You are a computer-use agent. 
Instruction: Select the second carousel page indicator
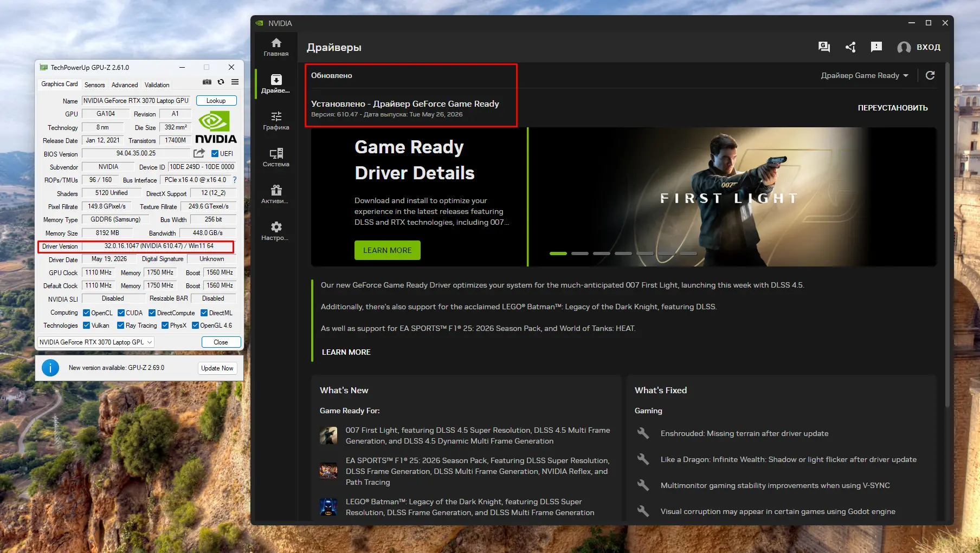[x=580, y=253]
